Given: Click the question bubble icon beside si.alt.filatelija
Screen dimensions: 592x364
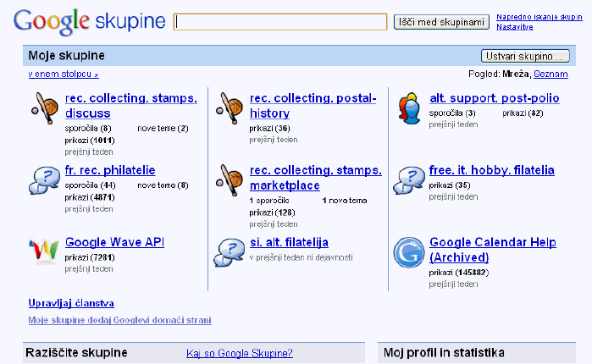Looking at the screenshot, I should point(229,251).
